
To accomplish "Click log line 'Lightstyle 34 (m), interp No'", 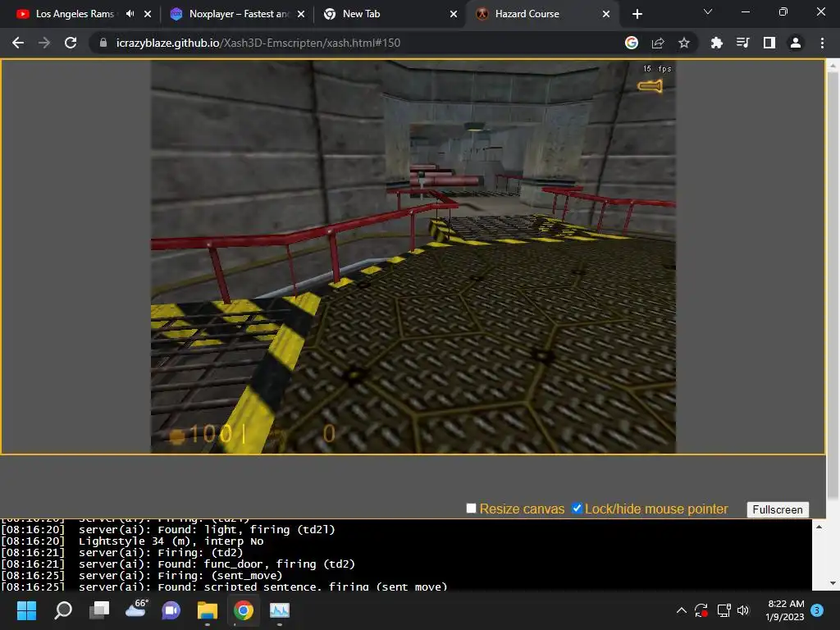I will (x=171, y=541).
